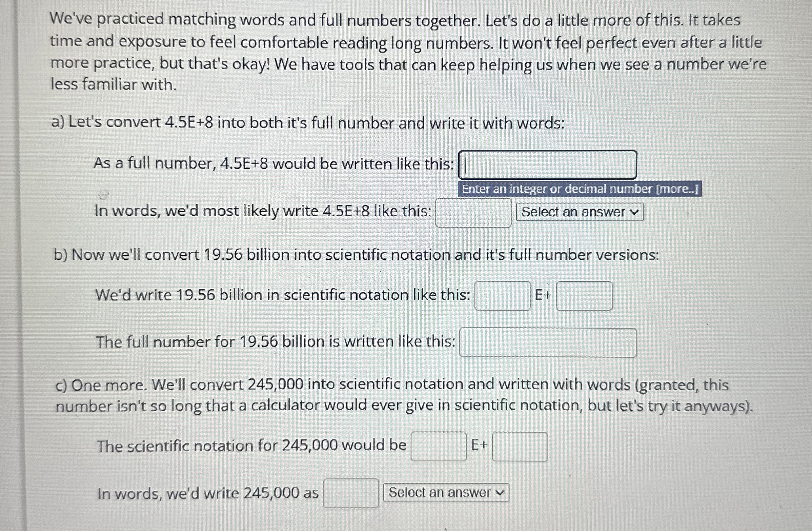
Task: Click the chevron arrow on part a's dropdown
Action: click(634, 212)
